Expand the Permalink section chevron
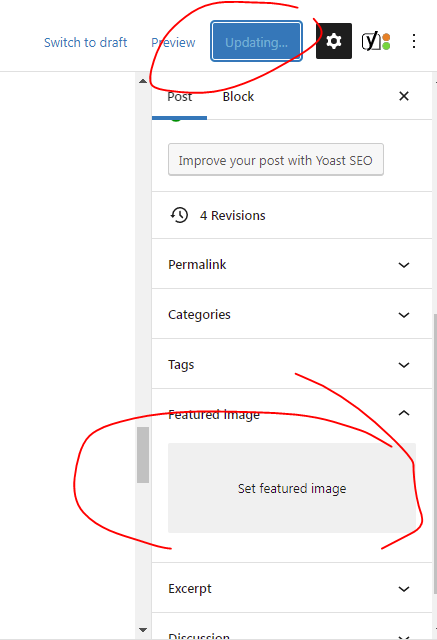 tap(404, 265)
